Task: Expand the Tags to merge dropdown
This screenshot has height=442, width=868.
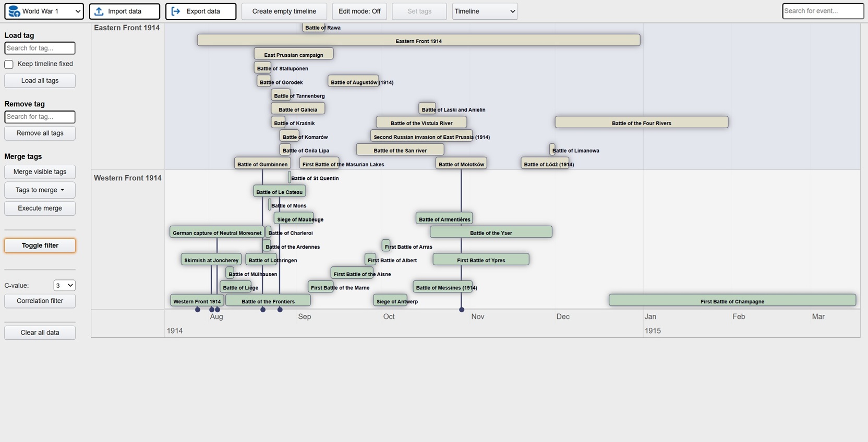Action: coord(40,190)
